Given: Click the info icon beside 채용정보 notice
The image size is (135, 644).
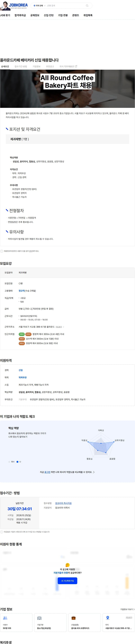Looking at the screenshot, I should [x=2, y=251].
